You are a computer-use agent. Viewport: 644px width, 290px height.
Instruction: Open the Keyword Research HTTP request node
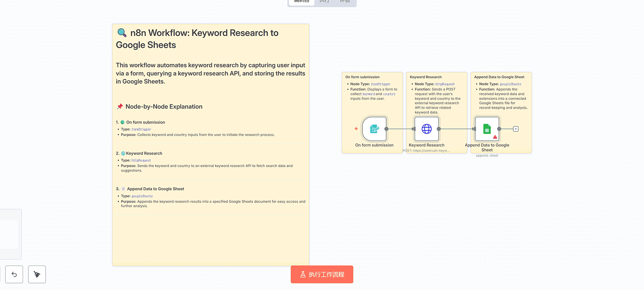[x=426, y=129]
